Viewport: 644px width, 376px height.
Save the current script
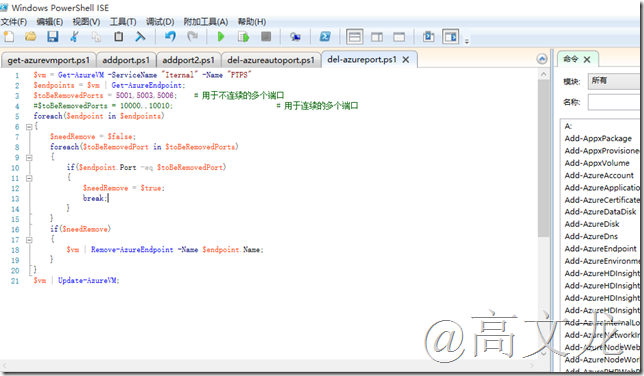point(53,37)
